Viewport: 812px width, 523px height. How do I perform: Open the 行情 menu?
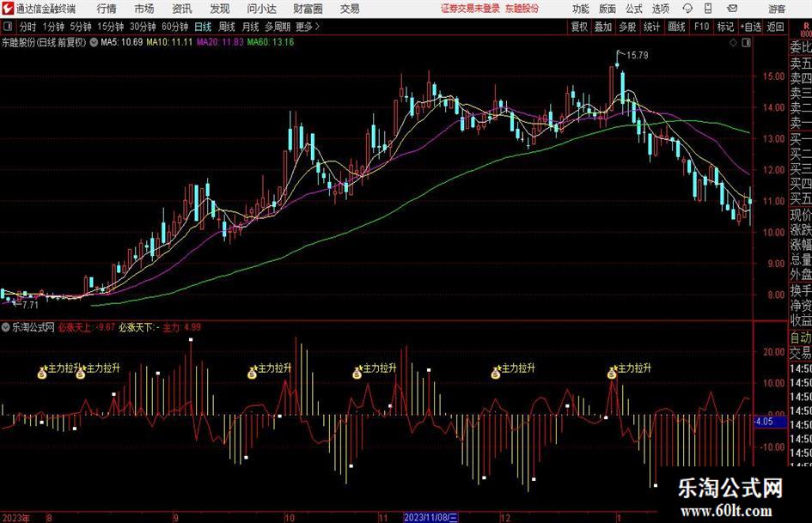click(x=107, y=9)
